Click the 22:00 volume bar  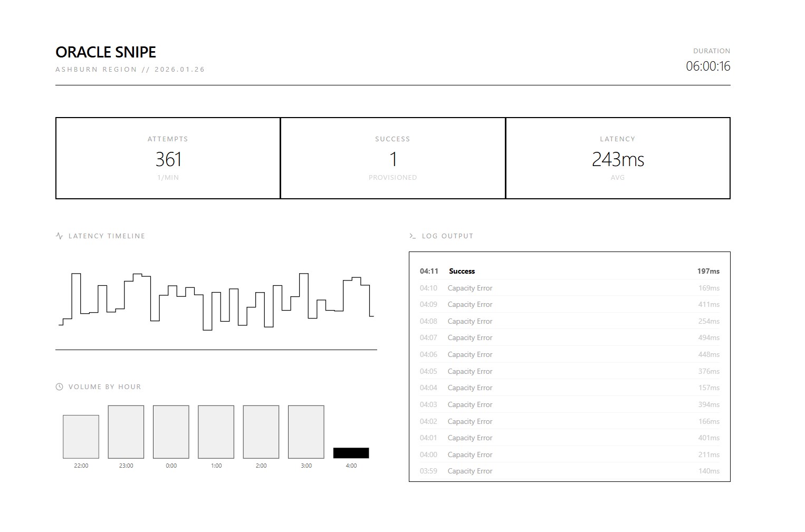click(x=81, y=437)
